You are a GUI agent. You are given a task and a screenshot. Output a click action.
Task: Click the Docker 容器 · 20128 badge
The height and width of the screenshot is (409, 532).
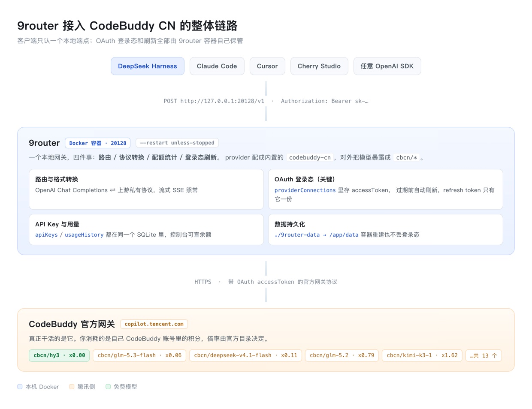click(97, 143)
